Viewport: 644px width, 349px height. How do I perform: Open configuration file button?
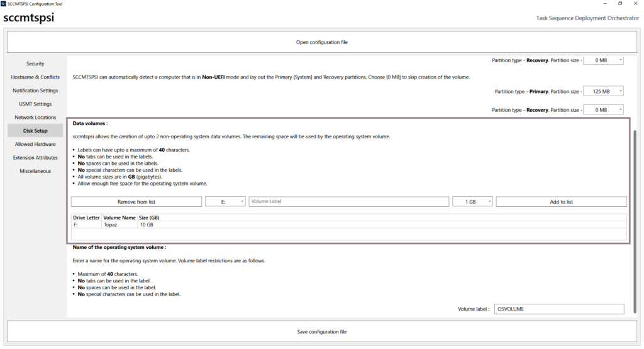tap(321, 43)
